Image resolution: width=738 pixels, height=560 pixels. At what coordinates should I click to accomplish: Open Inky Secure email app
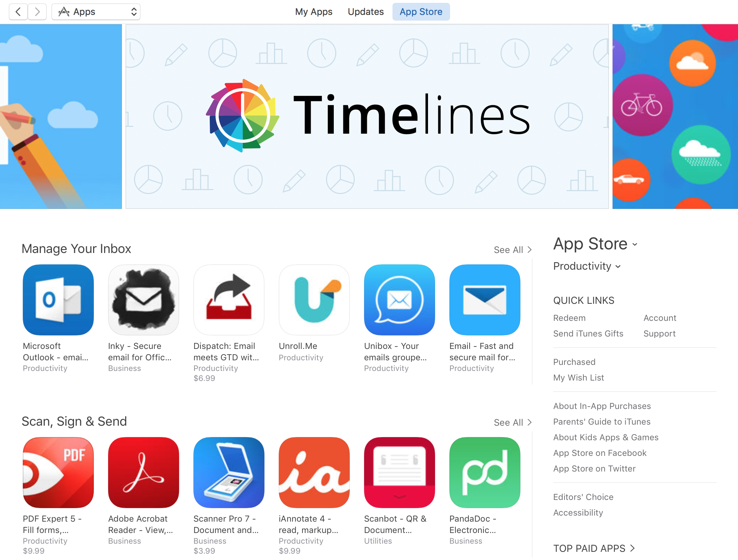[x=143, y=301]
